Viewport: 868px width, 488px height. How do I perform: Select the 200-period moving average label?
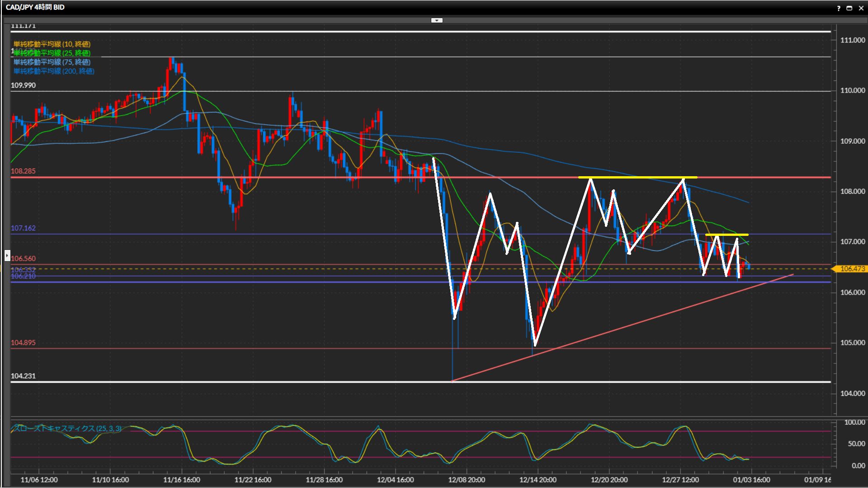pyautogui.click(x=54, y=71)
